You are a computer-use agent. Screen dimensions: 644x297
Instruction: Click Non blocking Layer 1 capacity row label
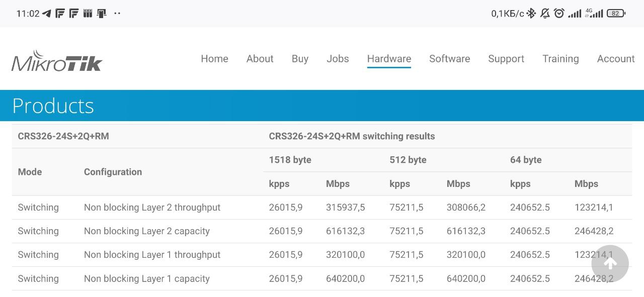point(147,279)
